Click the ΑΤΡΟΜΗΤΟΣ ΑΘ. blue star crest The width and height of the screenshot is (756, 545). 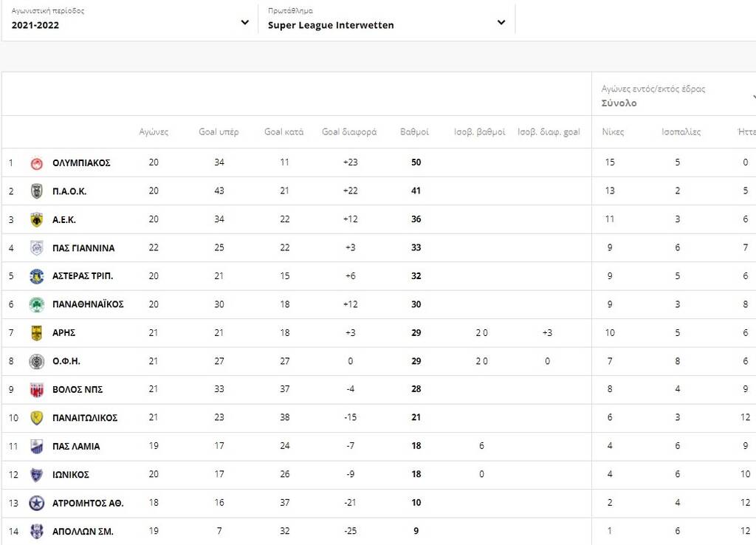coord(37,503)
